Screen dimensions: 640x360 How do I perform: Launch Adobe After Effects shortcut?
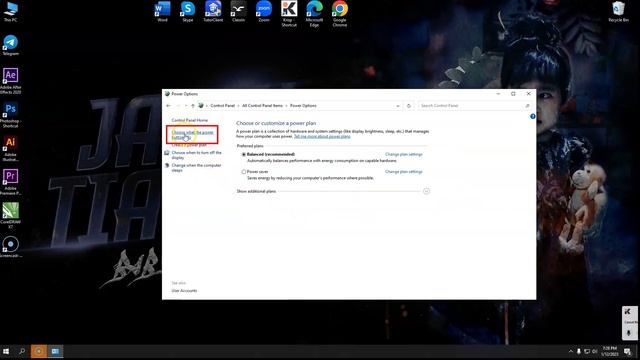point(11,81)
